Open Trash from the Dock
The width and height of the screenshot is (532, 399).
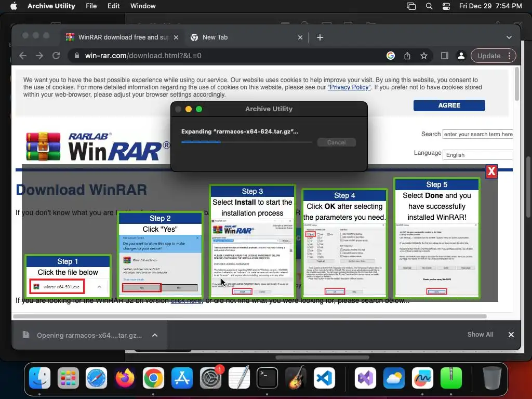491,378
